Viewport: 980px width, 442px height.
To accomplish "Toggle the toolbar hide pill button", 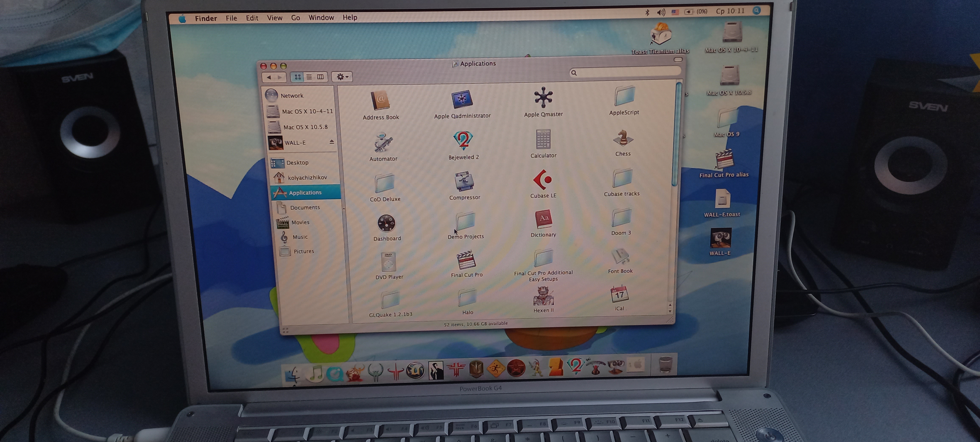I will [x=678, y=60].
